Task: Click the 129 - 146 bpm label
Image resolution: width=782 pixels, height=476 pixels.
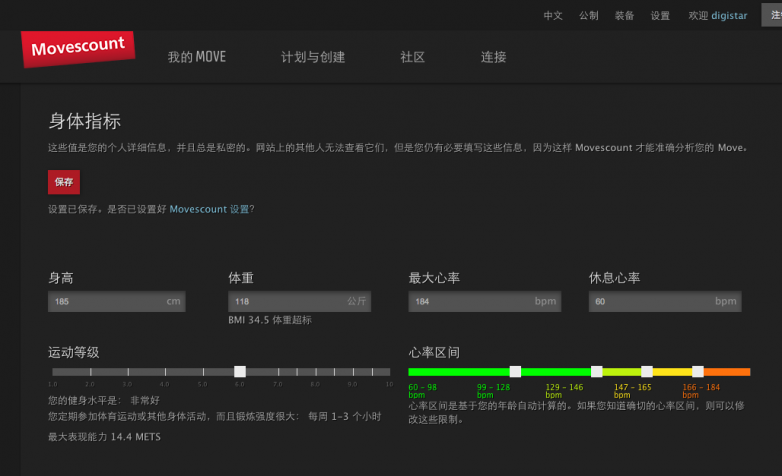Action: pyautogui.click(x=564, y=391)
